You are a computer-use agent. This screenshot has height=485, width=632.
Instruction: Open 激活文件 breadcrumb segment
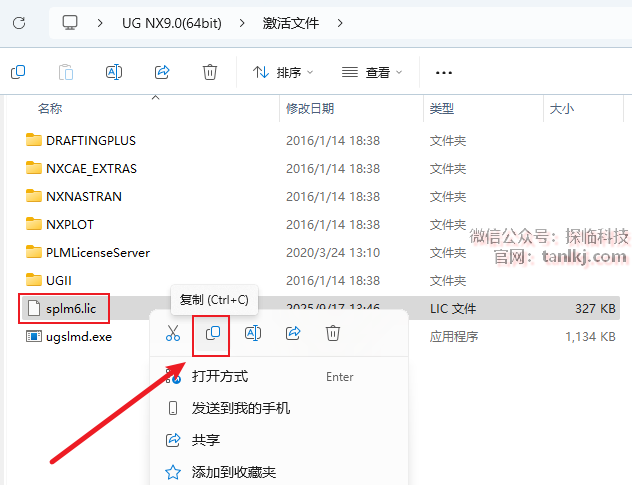tap(291, 23)
